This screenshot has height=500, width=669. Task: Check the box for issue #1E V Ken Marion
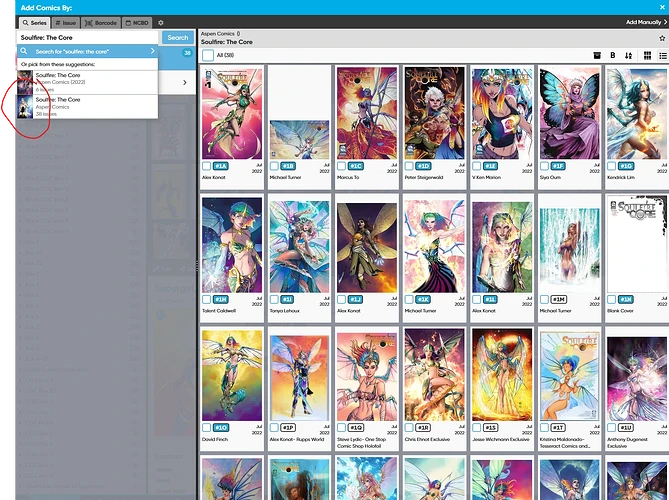pyautogui.click(x=477, y=166)
